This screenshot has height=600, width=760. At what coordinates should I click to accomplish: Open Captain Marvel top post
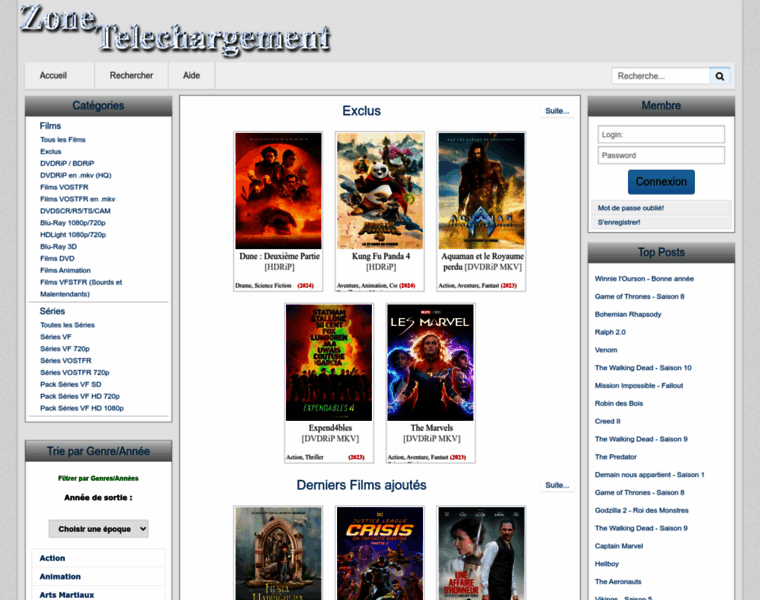tap(619, 546)
